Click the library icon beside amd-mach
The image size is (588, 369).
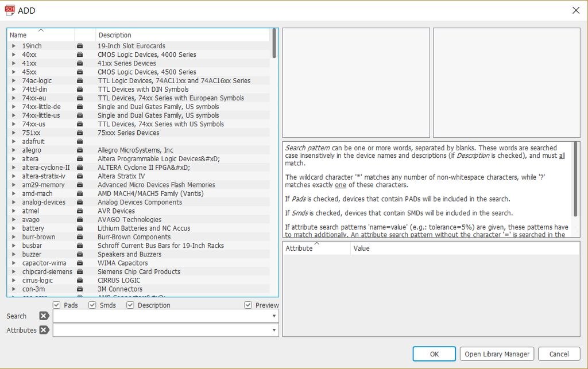[x=79, y=193]
